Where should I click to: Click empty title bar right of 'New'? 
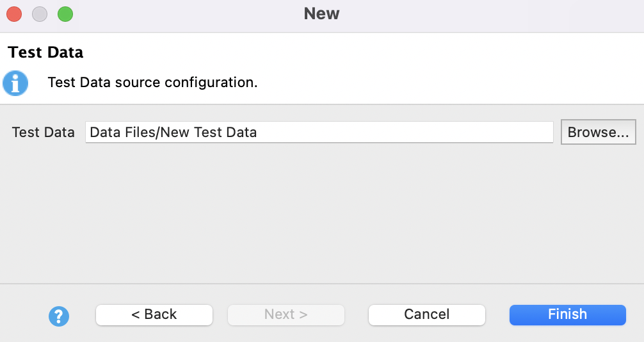pos(499,13)
